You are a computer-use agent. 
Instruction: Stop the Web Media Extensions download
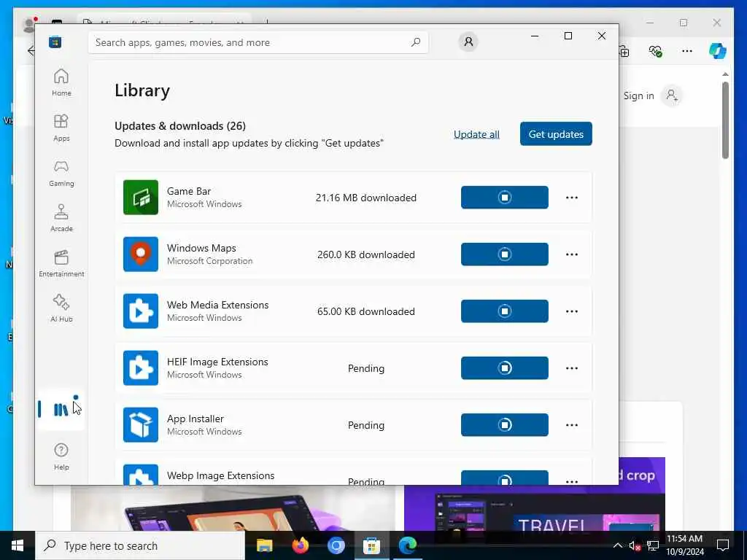pos(505,311)
